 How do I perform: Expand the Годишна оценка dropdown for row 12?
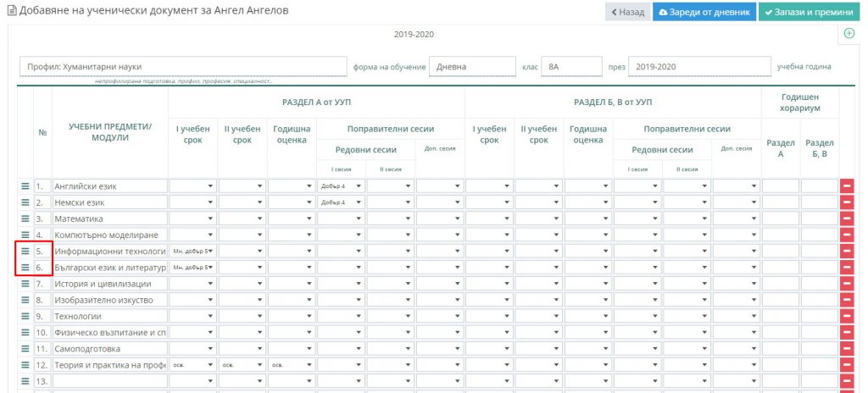292,365
